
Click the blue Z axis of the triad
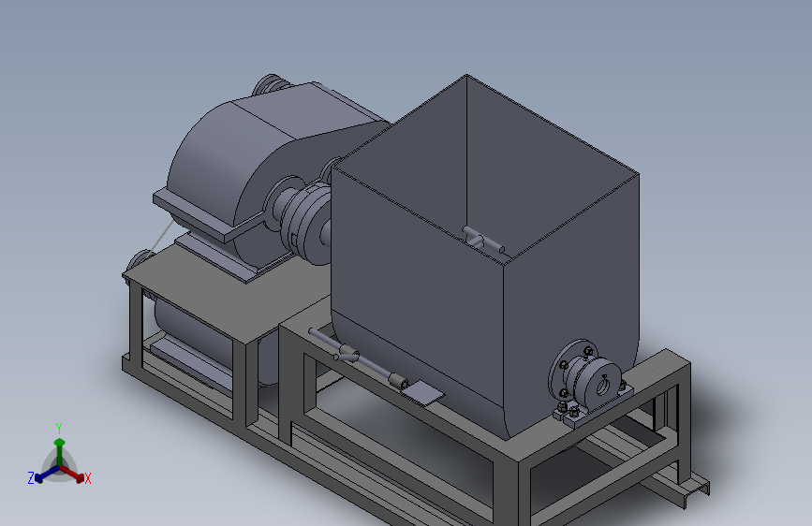(x=47, y=475)
